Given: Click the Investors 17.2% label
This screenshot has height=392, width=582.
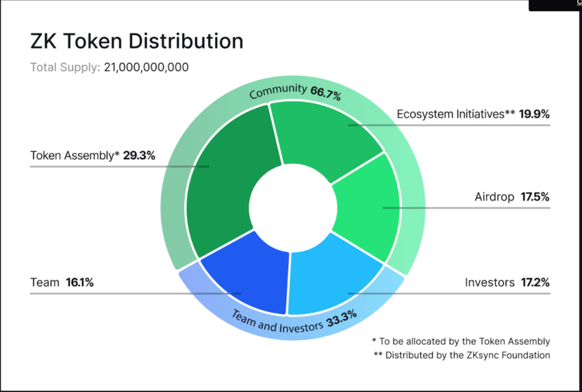Looking at the screenshot, I should click(x=507, y=283).
